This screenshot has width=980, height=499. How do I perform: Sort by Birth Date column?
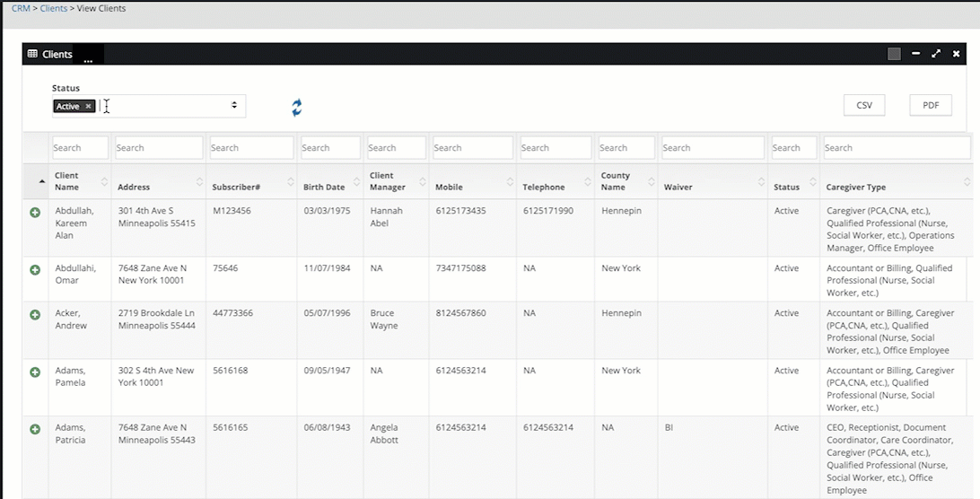(330, 181)
